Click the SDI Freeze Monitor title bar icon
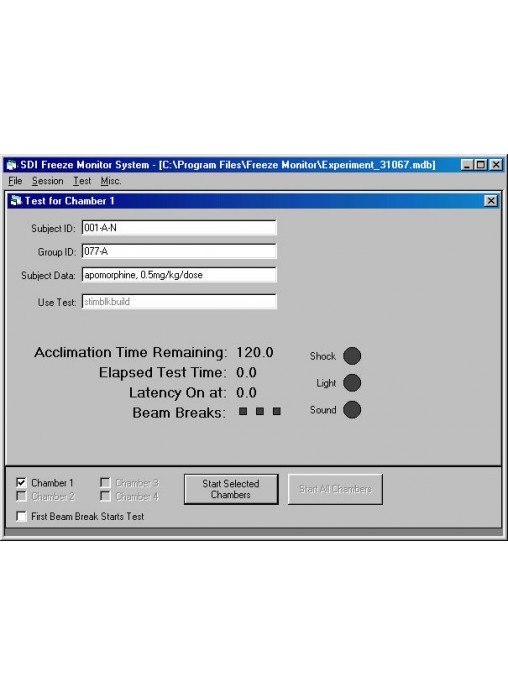The image size is (508, 696). click(12, 165)
